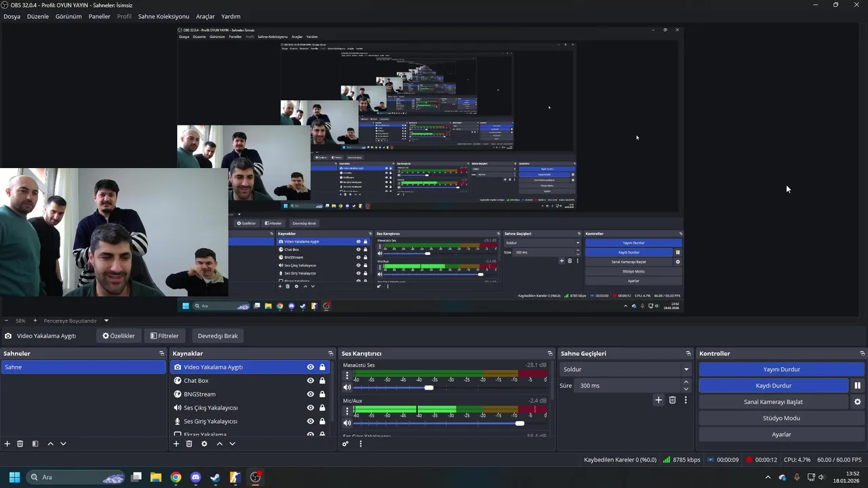Adjust Masaüstü Ses volume slider
The height and width of the screenshot is (488, 868).
pyautogui.click(x=429, y=388)
